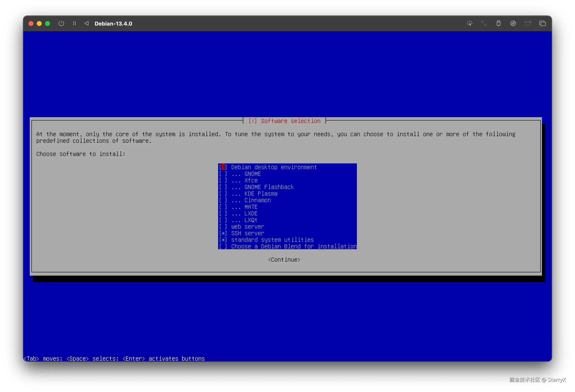Screen dimensions: 575x392
Task: Click the resize display arrows icon
Action: 484,24
